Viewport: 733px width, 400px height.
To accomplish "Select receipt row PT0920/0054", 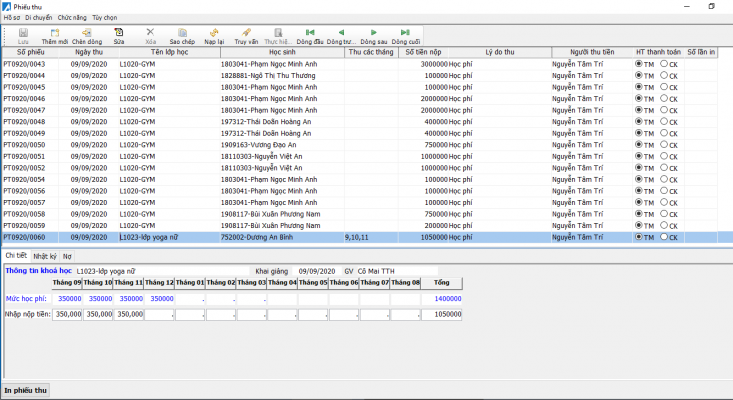I will tap(359, 179).
